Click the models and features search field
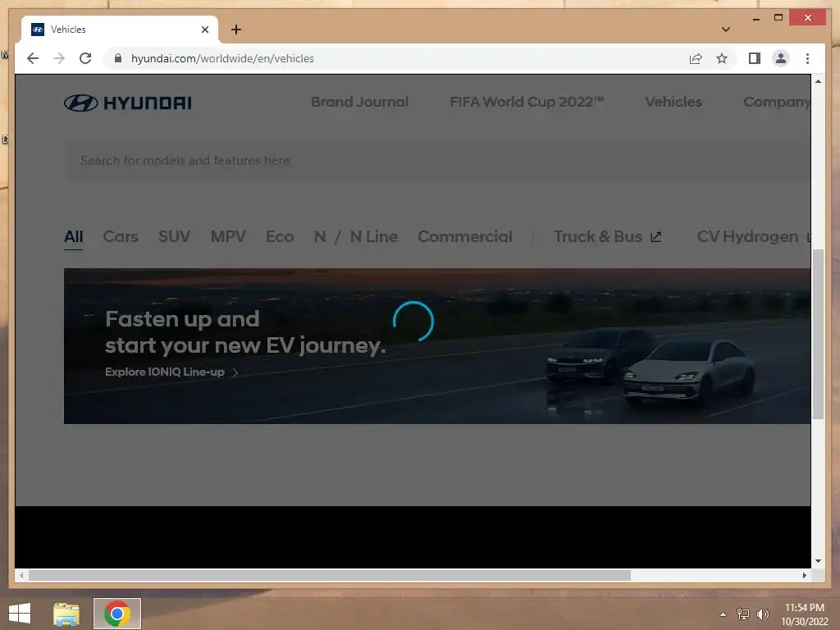Image resolution: width=840 pixels, height=630 pixels. tap(437, 161)
